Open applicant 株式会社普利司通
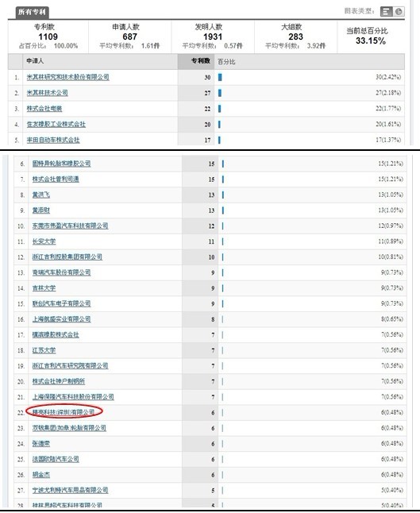The image size is (420, 513). point(56,179)
